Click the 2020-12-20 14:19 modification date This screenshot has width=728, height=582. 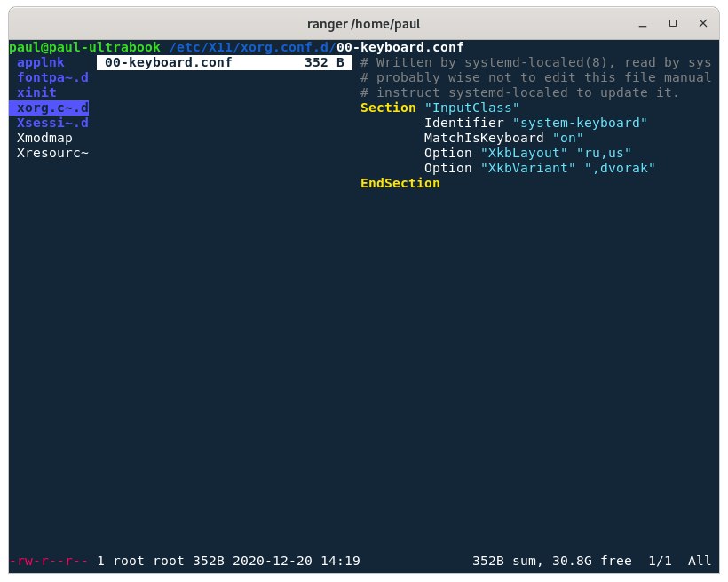click(x=297, y=561)
